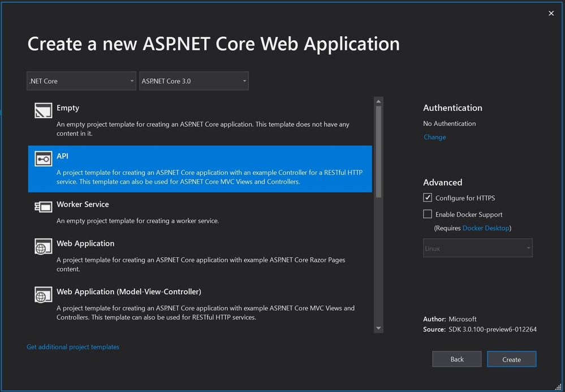Enable Docker Support checkbox
The height and width of the screenshot is (392, 565).
click(x=428, y=214)
